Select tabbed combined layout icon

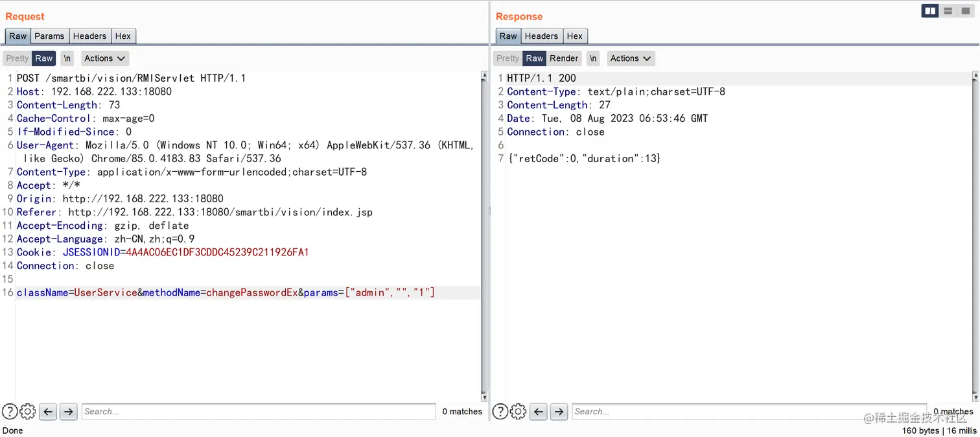click(x=965, y=11)
